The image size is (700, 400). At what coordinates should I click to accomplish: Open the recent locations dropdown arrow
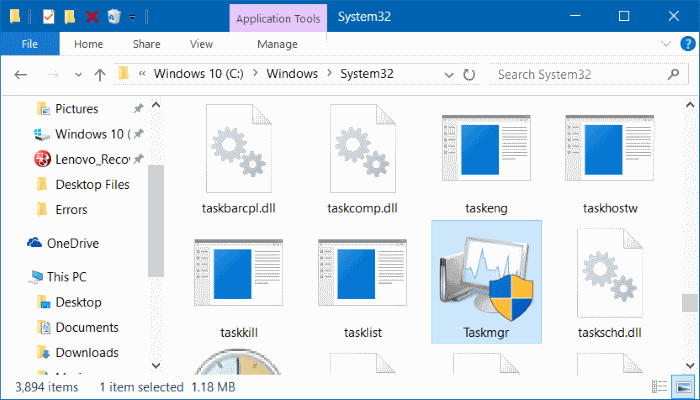pos(78,75)
